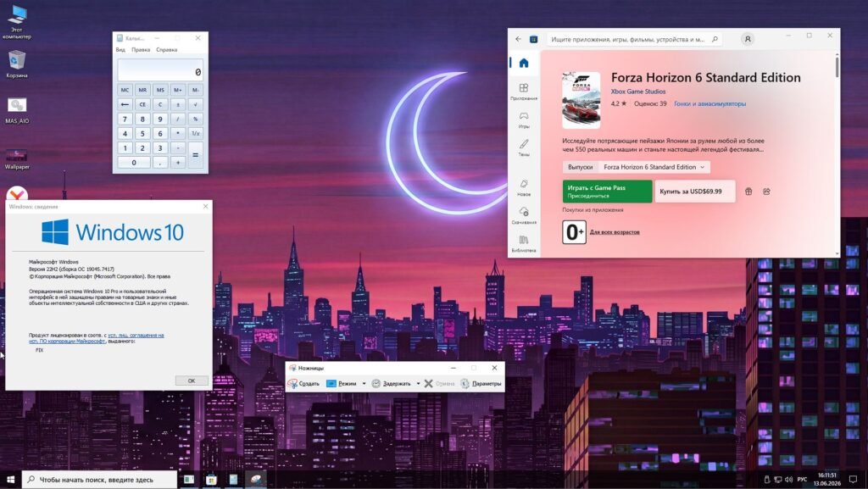The image size is (868, 489).
Task: Click the volume icon in system tray
Action: [788, 480]
